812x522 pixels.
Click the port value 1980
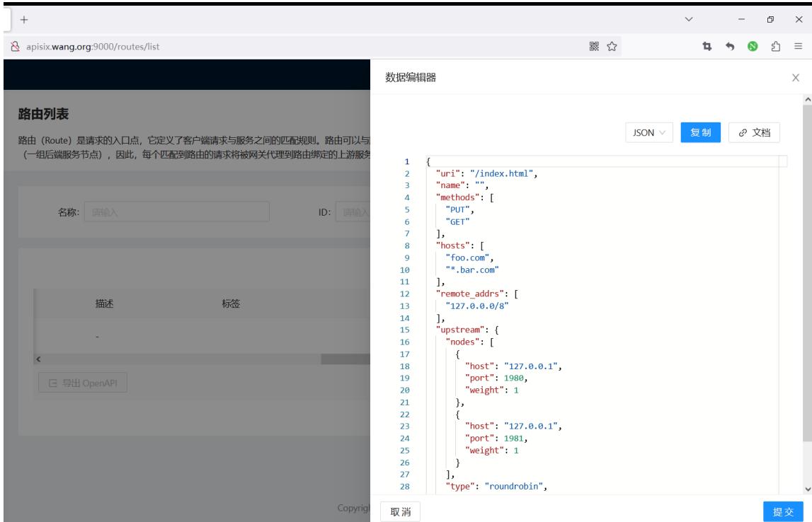click(x=514, y=378)
